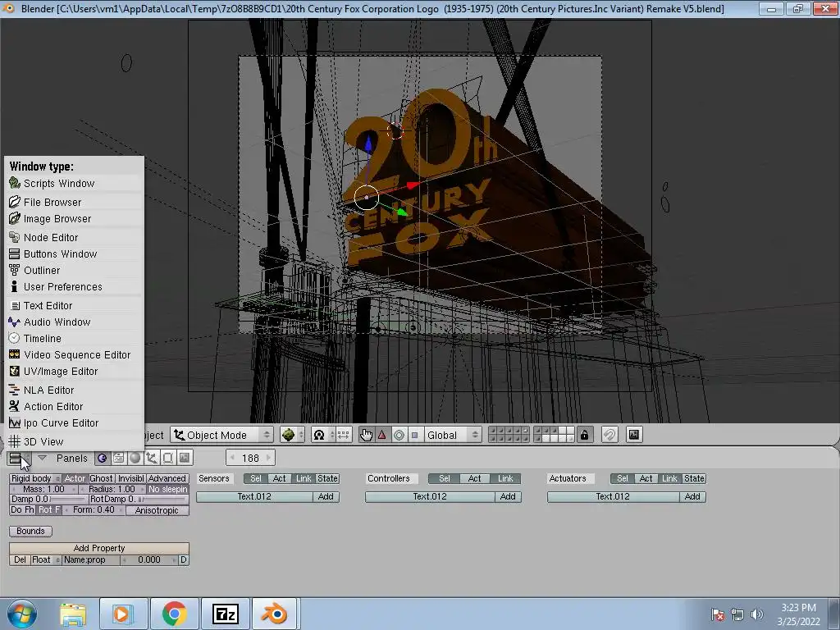Open the Panels menu
840x630 pixels.
[72, 459]
